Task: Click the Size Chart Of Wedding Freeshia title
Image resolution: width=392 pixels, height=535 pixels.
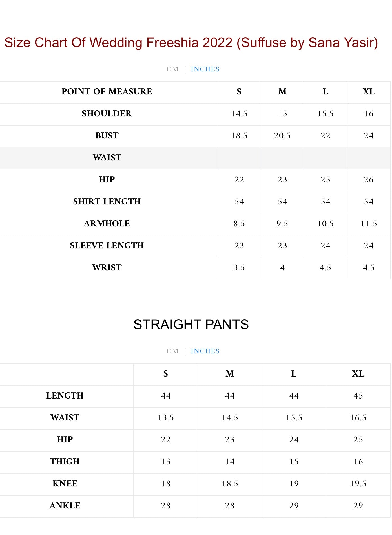Action: [x=191, y=43]
